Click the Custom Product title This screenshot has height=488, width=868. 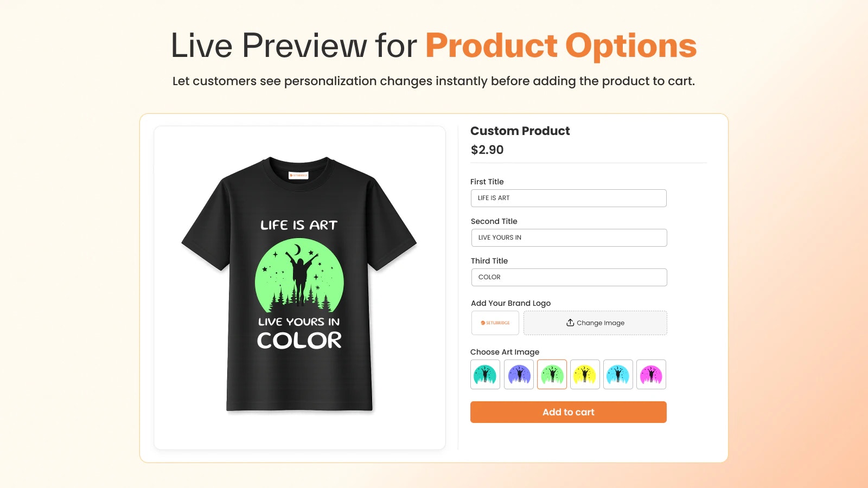[520, 131]
